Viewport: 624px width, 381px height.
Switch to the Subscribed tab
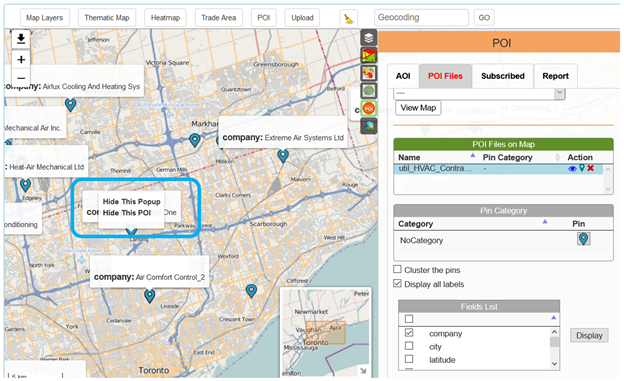pos(503,76)
